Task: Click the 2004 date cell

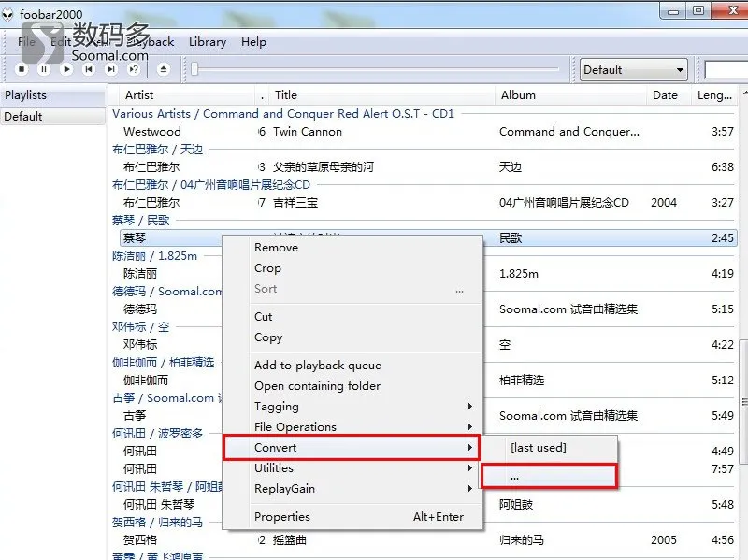Action: tap(664, 203)
